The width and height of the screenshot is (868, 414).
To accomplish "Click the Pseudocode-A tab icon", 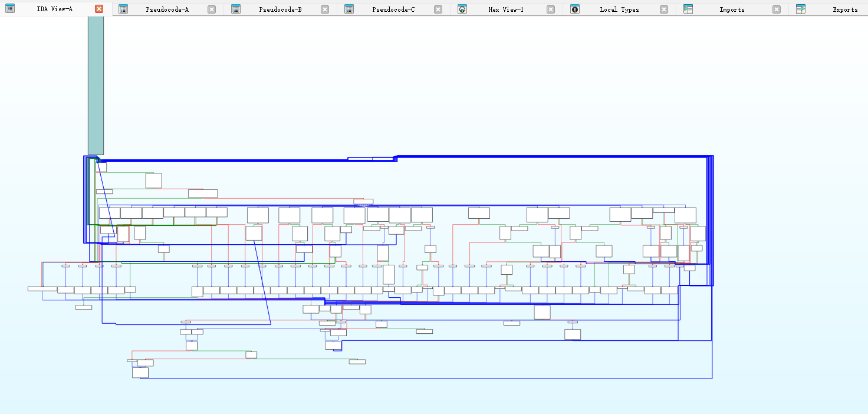I will pyautogui.click(x=123, y=9).
